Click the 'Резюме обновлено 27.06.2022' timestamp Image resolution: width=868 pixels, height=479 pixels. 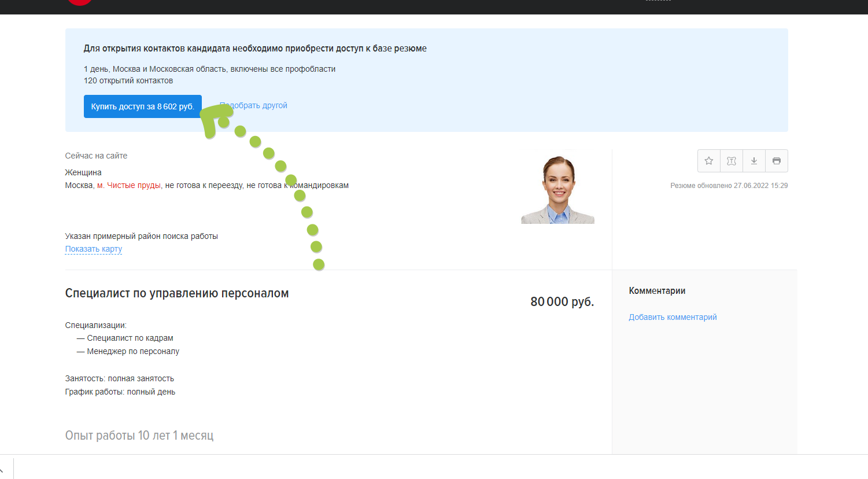(729, 186)
